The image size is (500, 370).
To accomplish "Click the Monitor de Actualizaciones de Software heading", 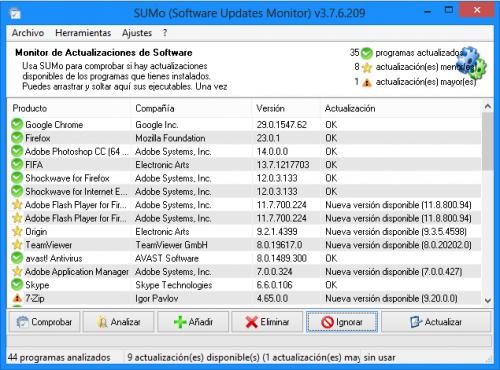I will coord(104,53).
